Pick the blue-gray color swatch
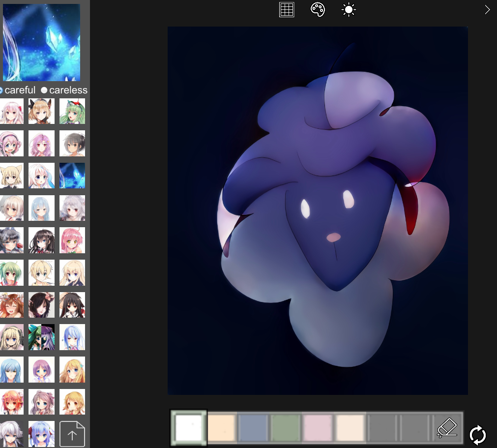 (x=253, y=428)
